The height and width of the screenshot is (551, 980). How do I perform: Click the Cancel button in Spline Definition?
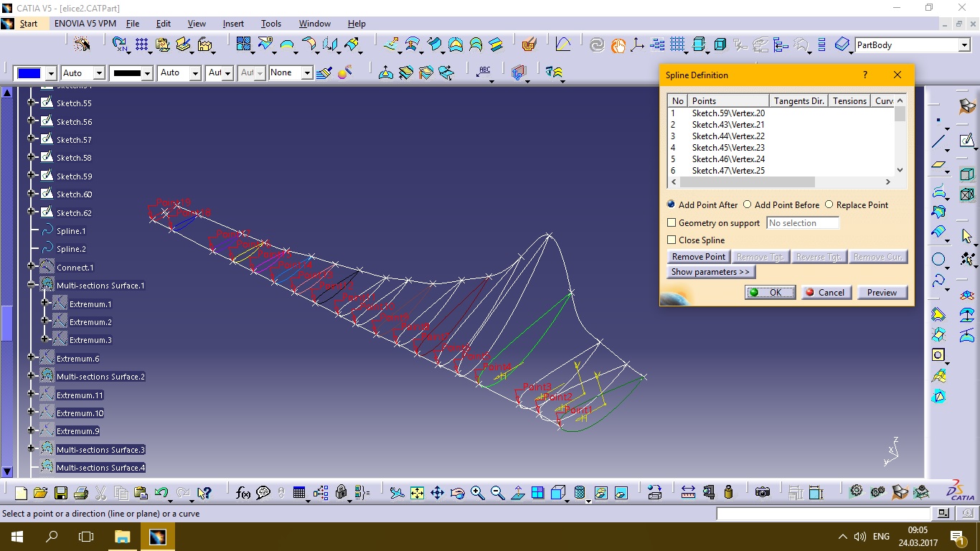coord(825,293)
